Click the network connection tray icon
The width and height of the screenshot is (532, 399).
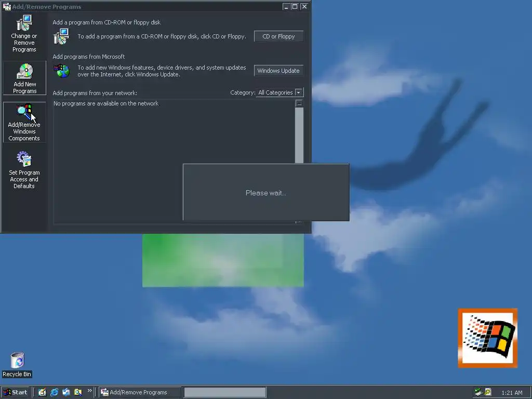[x=478, y=392]
